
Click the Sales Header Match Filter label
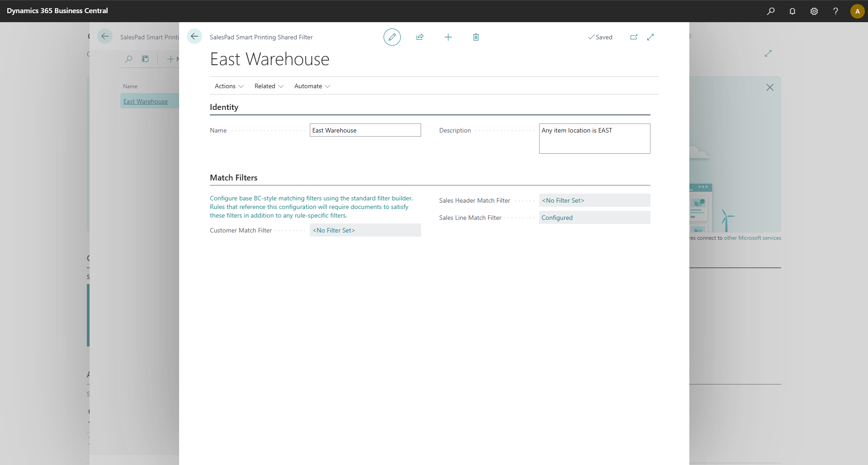point(474,200)
